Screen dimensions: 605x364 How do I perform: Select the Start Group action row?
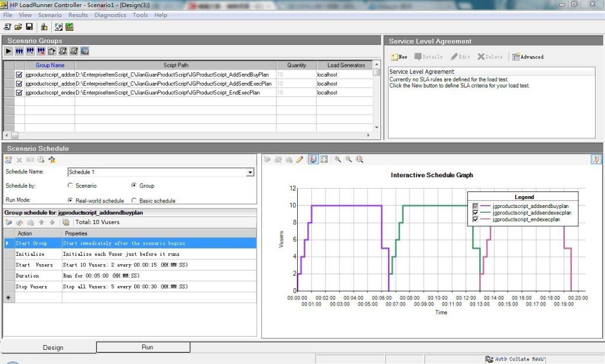[x=130, y=243]
